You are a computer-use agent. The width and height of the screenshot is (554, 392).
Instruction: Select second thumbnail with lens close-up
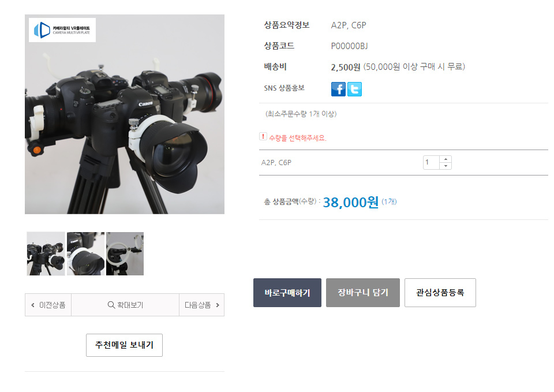tap(85, 254)
